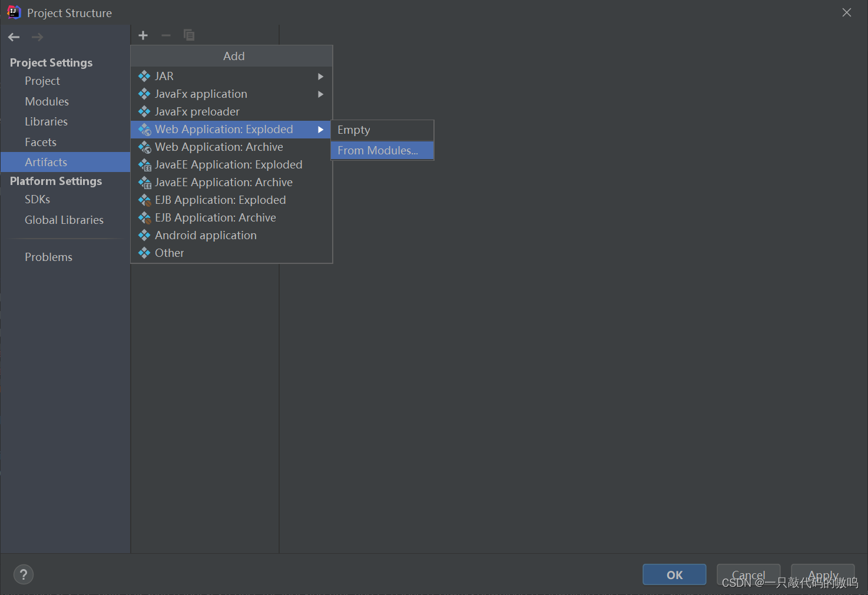The width and height of the screenshot is (868, 595).
Task: Open the Libraries settings page
Action: pos(65,121)
